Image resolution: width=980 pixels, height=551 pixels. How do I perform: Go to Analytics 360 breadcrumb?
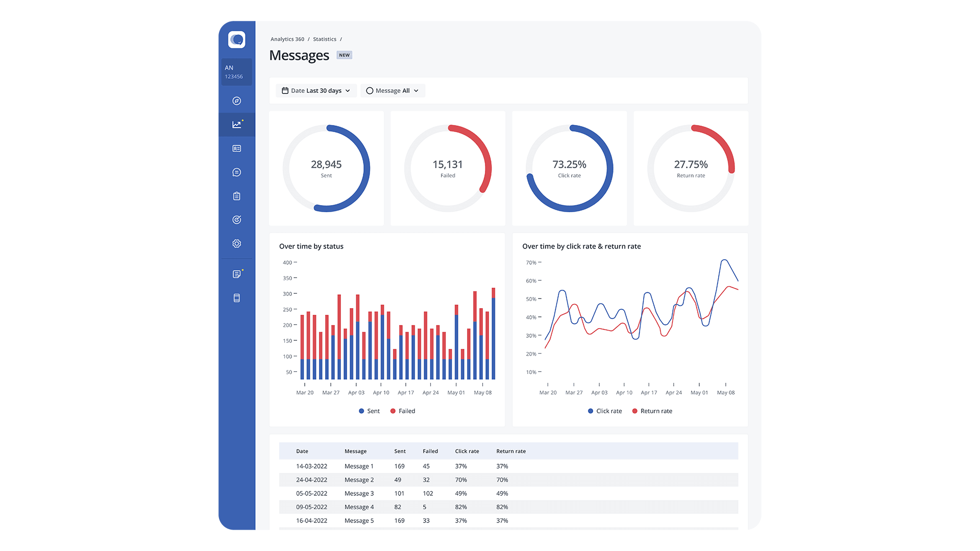coord(287,39)
